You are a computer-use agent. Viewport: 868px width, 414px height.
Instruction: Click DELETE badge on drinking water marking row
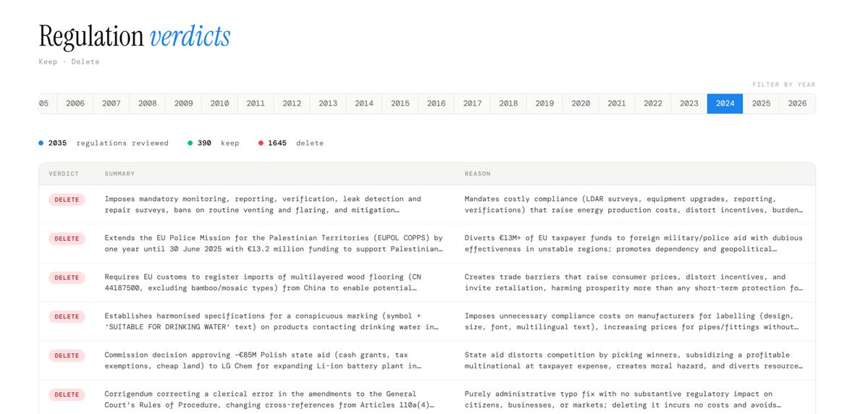(67, 316)
